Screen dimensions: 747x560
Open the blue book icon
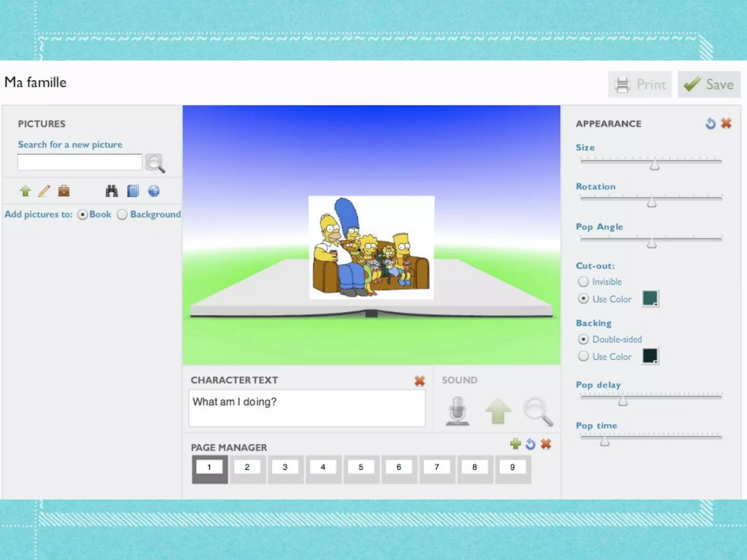click(133, 191)
